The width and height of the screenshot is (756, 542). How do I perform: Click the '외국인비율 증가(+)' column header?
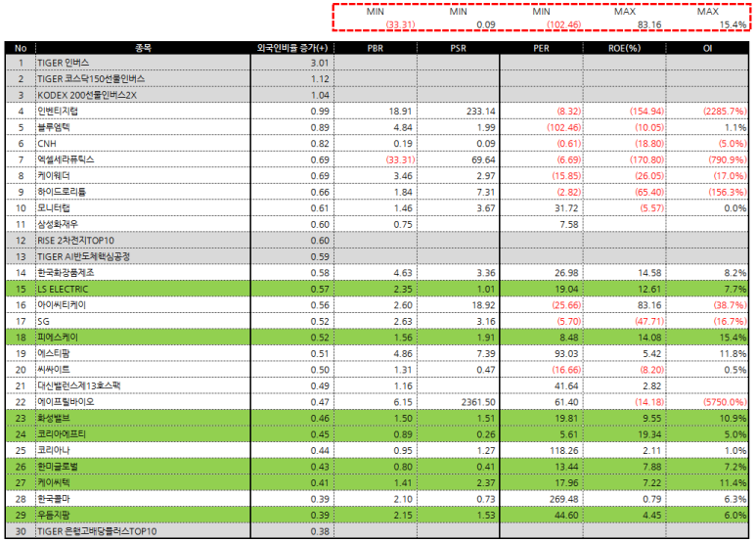coord(292,48)
